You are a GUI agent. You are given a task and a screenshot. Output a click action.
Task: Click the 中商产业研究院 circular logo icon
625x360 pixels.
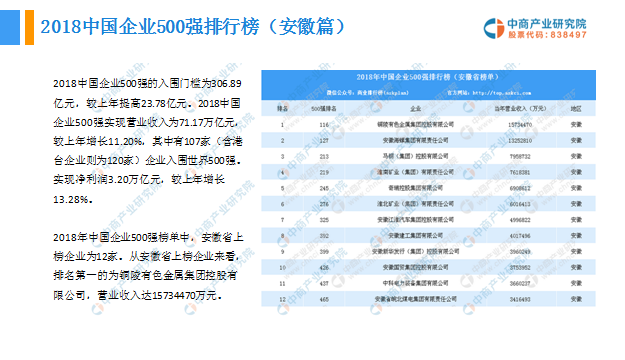point(494,29)
